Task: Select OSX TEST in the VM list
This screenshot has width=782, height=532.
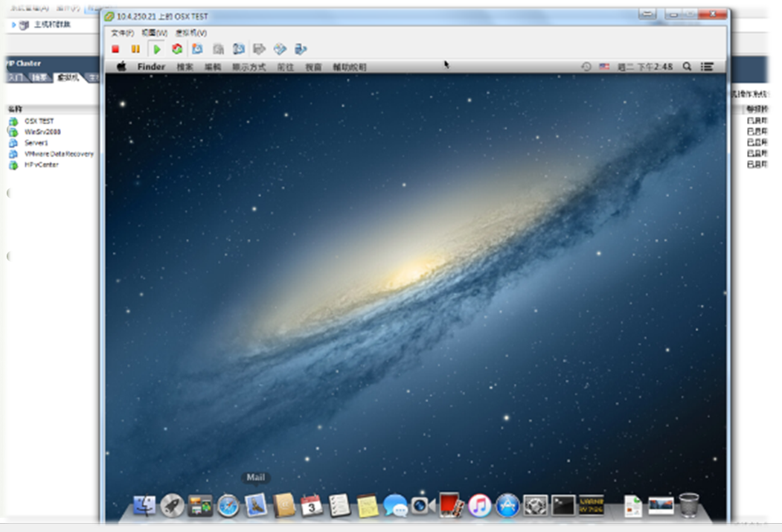Action: pos(39,121)
